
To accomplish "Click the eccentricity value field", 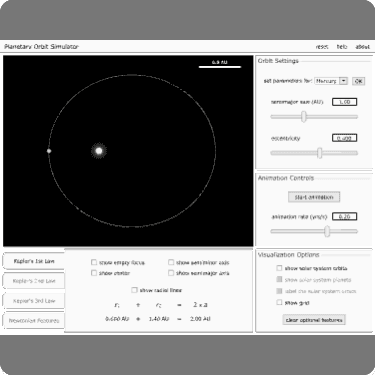I will pyautogui.click(x=344, y=138).
